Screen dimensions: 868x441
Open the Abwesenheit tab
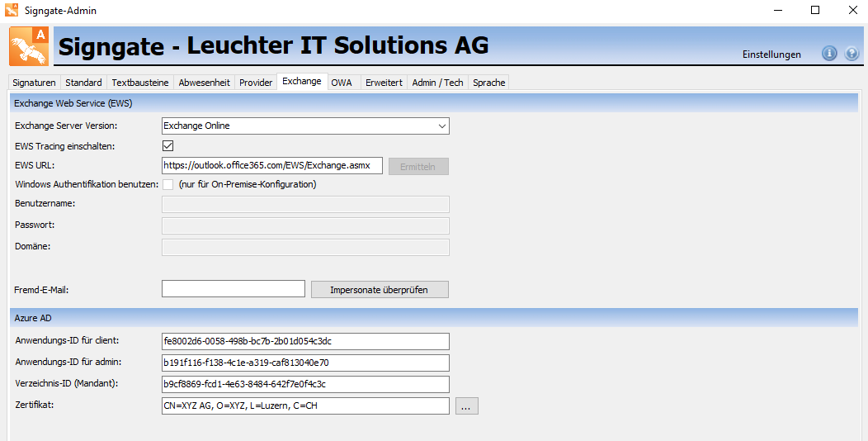pos(205,83)
